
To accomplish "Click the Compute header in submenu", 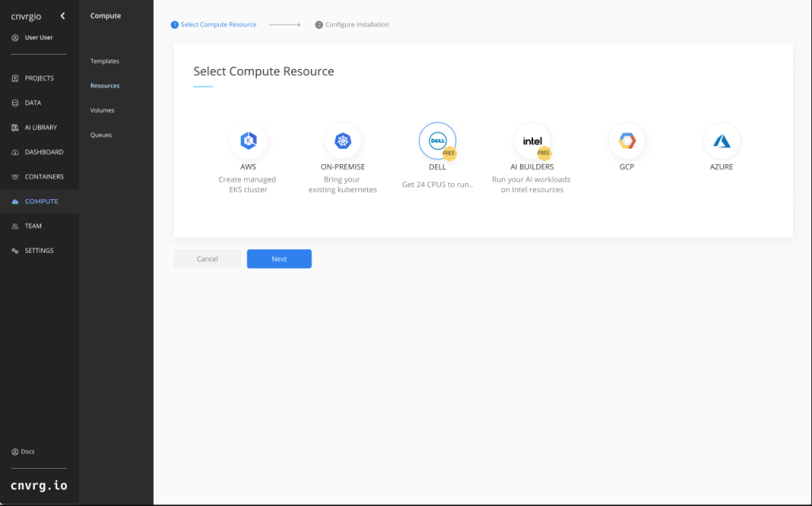I will point(105,16).
